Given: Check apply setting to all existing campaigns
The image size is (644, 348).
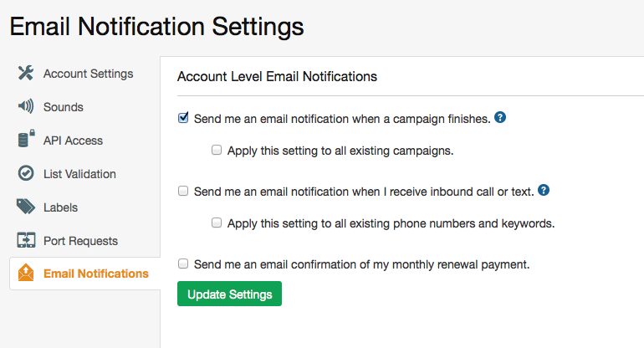Looking at the screenshot, I should click(217, 151).
